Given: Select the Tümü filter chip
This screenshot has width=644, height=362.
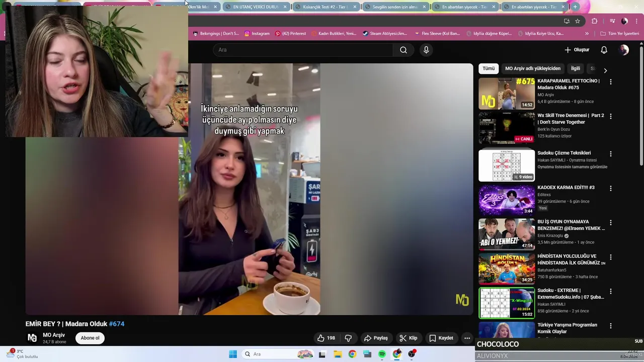Looking at the screenshot, I should pyautogui.click(x=489, y=68).
